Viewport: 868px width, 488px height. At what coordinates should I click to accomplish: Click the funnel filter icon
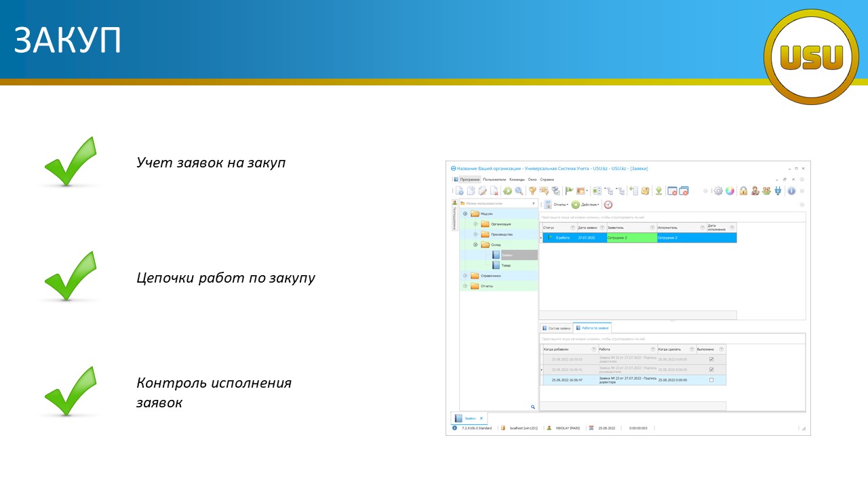coord(532,191)
